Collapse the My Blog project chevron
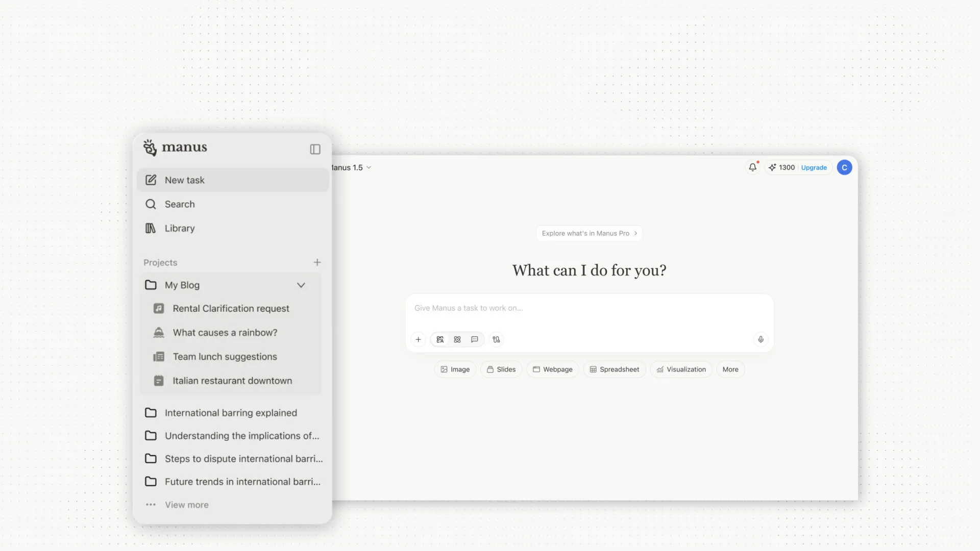980x551 pixels. coord(301,285)
